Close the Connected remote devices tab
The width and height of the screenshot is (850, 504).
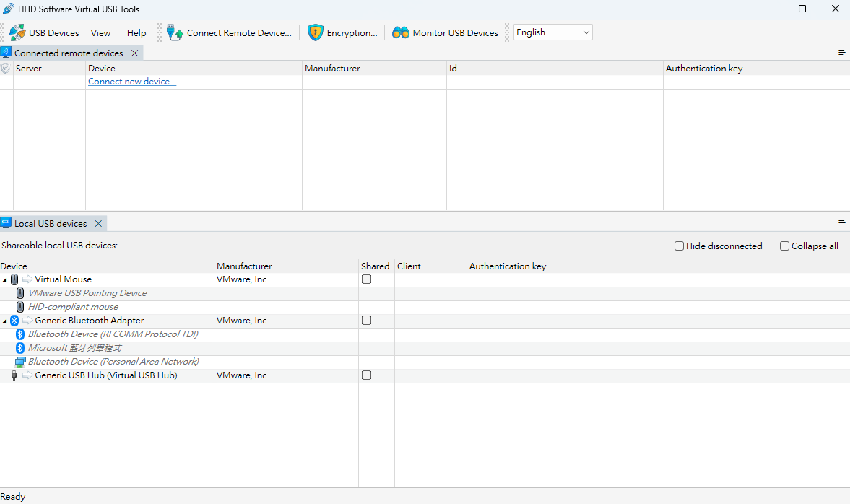(x=134, y=53)
